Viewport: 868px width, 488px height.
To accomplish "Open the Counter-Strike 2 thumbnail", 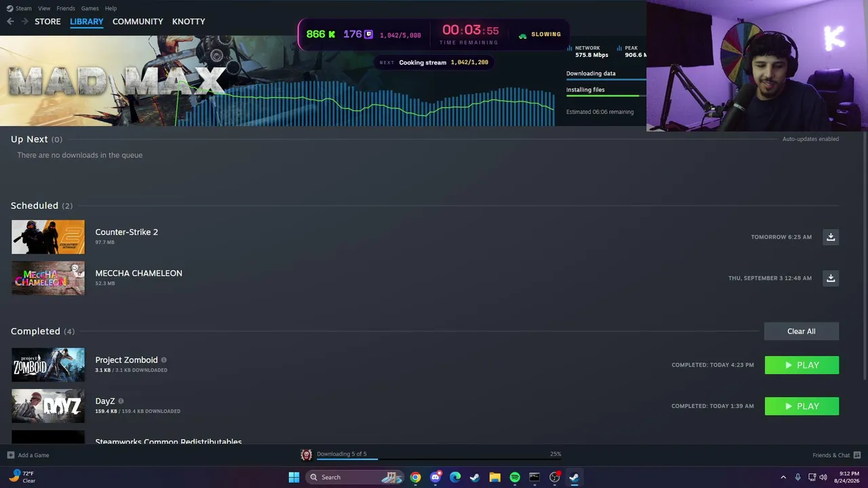I will (x=48, y=237).
